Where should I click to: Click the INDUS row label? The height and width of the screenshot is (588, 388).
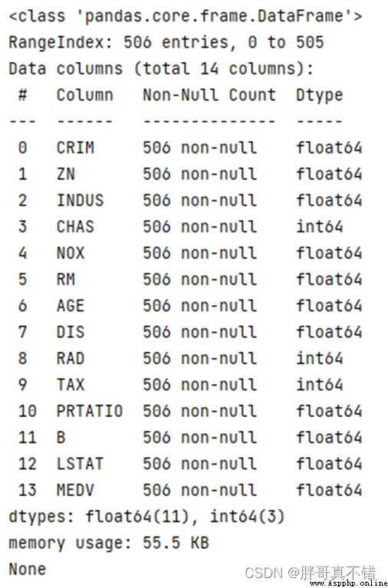coord(80,200)
